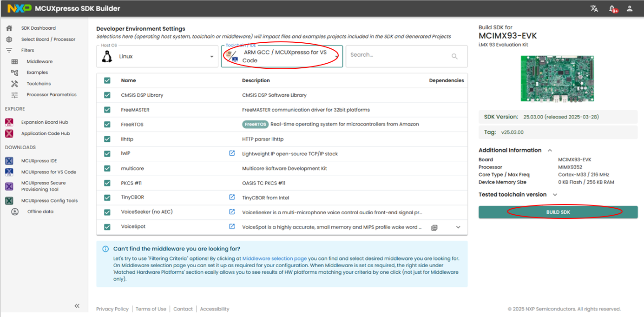Uncheck the VoiceSpot checkbox
This screenshot has height=317, width=644.
[x=107, y=227]
